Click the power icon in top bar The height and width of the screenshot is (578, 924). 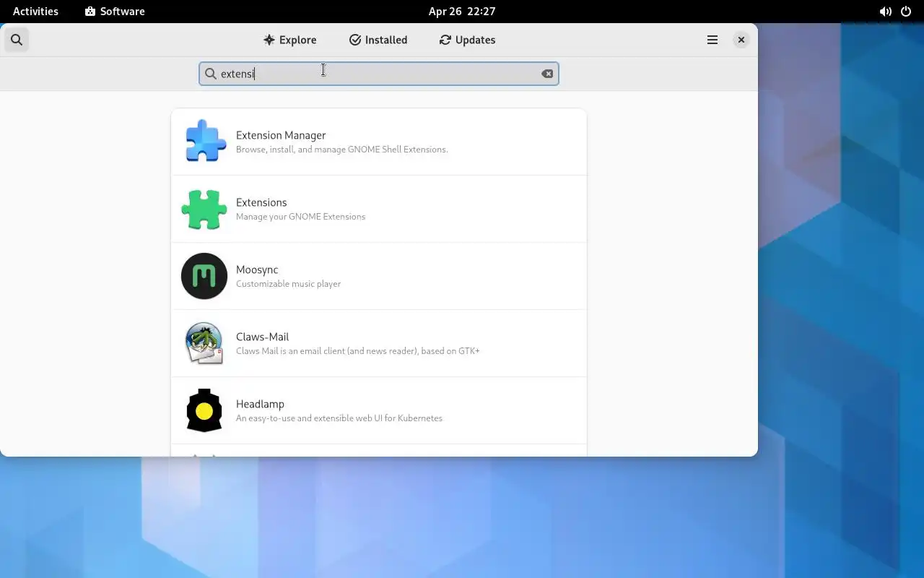pos(906,12)
